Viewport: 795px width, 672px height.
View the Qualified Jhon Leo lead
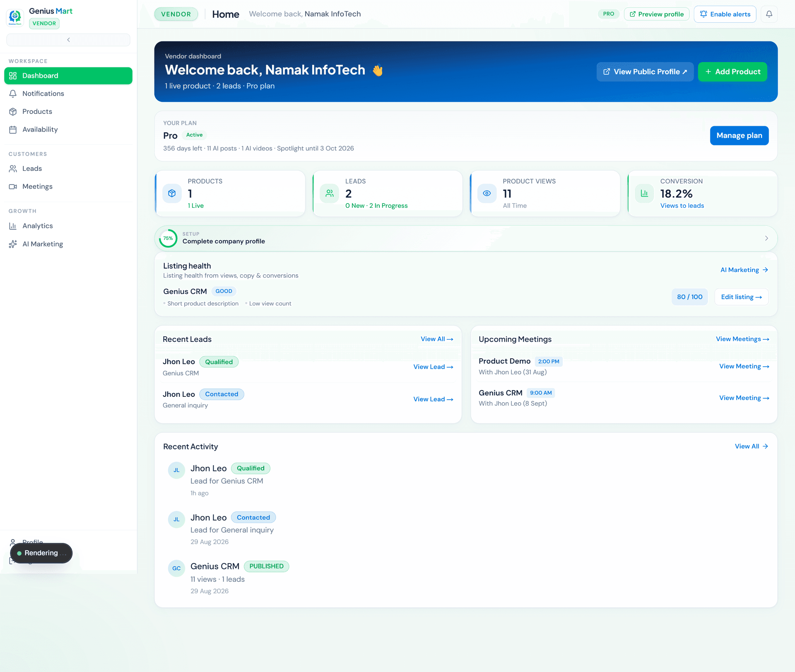pos(433,367)
